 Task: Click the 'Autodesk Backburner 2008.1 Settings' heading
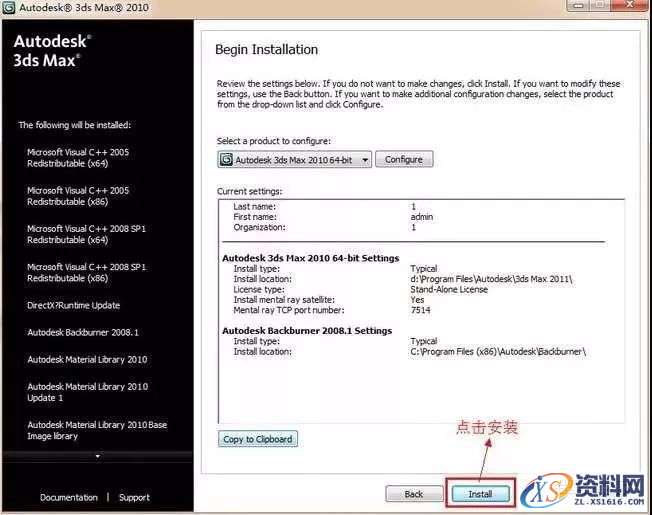coord(307,331)
